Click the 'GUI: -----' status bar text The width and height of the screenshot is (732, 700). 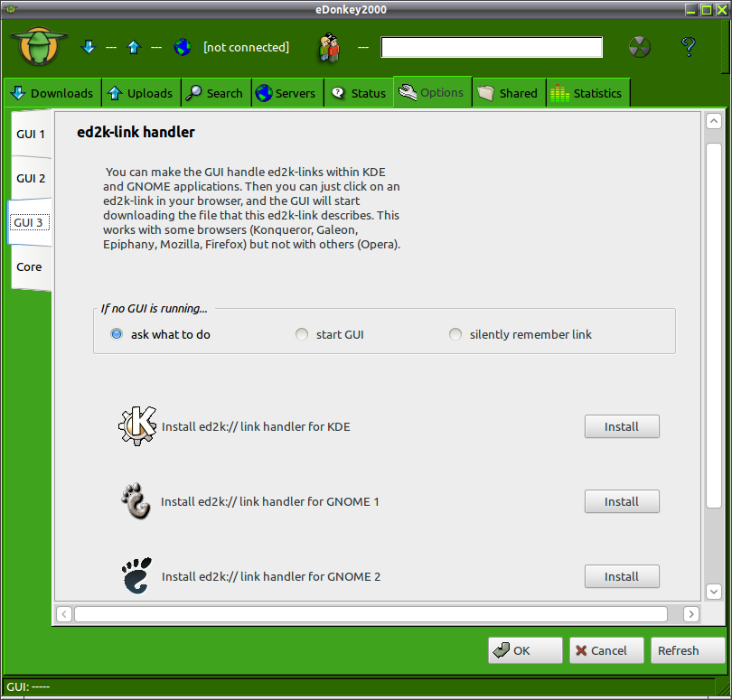[x=28, y=687]
